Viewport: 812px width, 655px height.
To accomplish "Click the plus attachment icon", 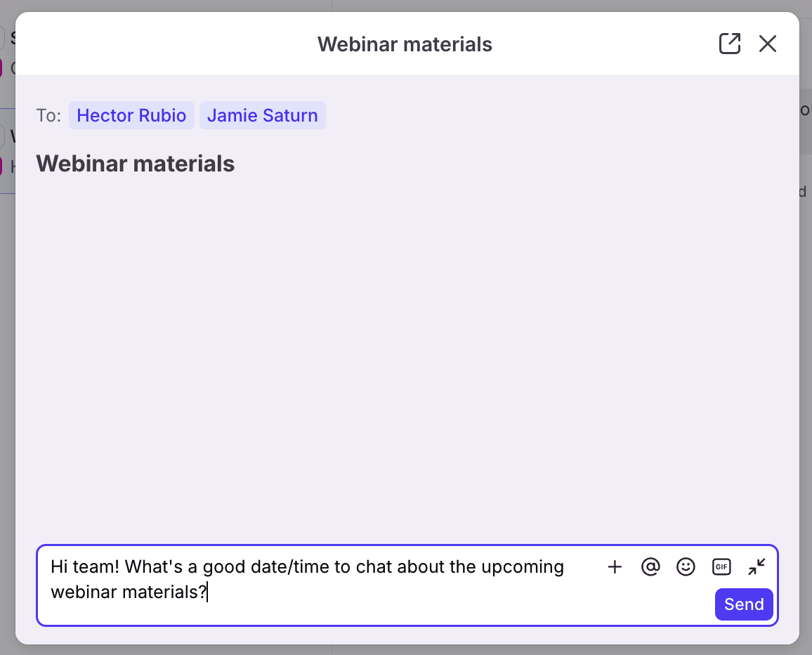I will [x=615, y=567].
